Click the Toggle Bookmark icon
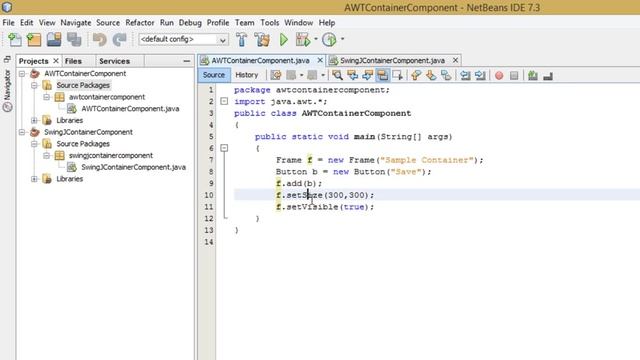The height and width of the screenshot is (360, 640). tap(446, 76)
